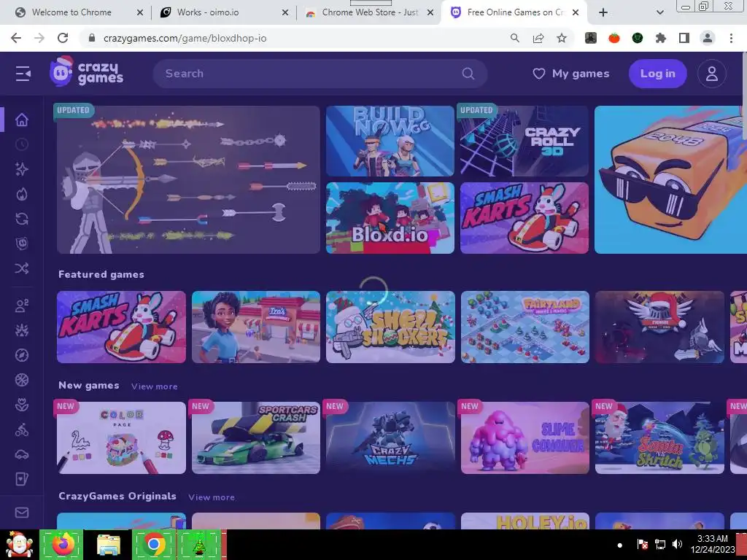This screenshot has width=747, height=560.
Task: Open the Adventure compass icon in sidebar
Action: [21, 355]
